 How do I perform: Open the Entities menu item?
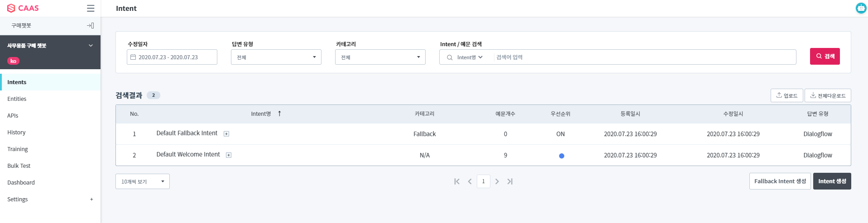tap(17, 99)
